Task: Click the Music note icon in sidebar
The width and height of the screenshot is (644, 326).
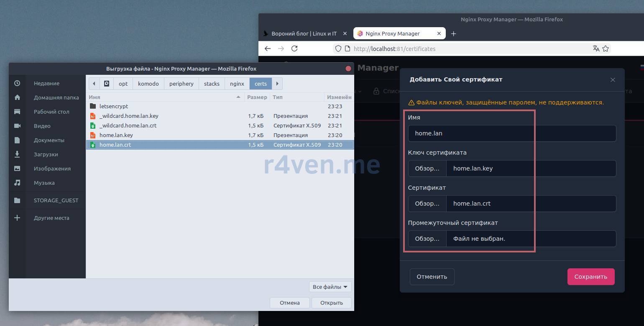Action: (17, 183)
